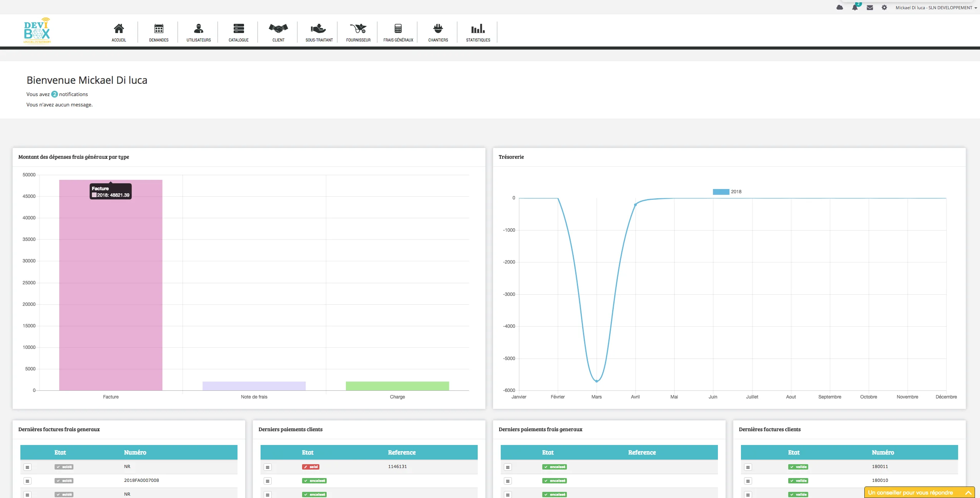Screen dimensions: 980x498
Task: Open the Statistiques chart icon
Action: [478, 28]
